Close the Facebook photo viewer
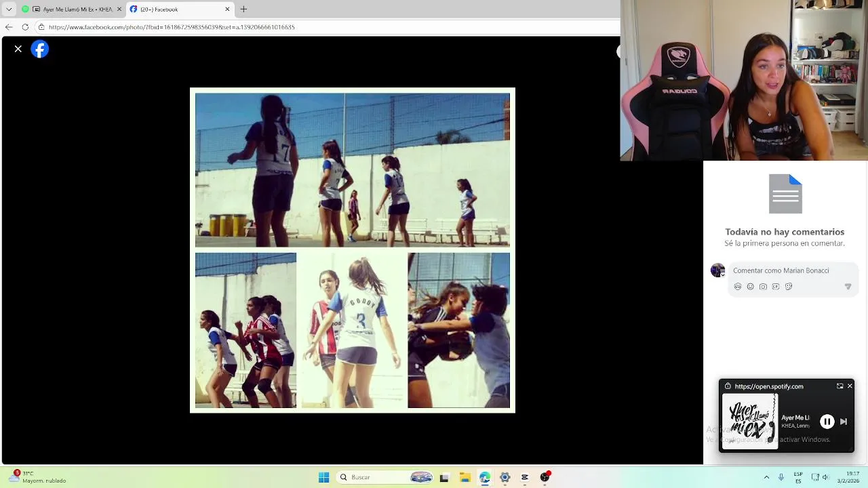Viewport: 868px width, 488px height. tap(18, 49)
